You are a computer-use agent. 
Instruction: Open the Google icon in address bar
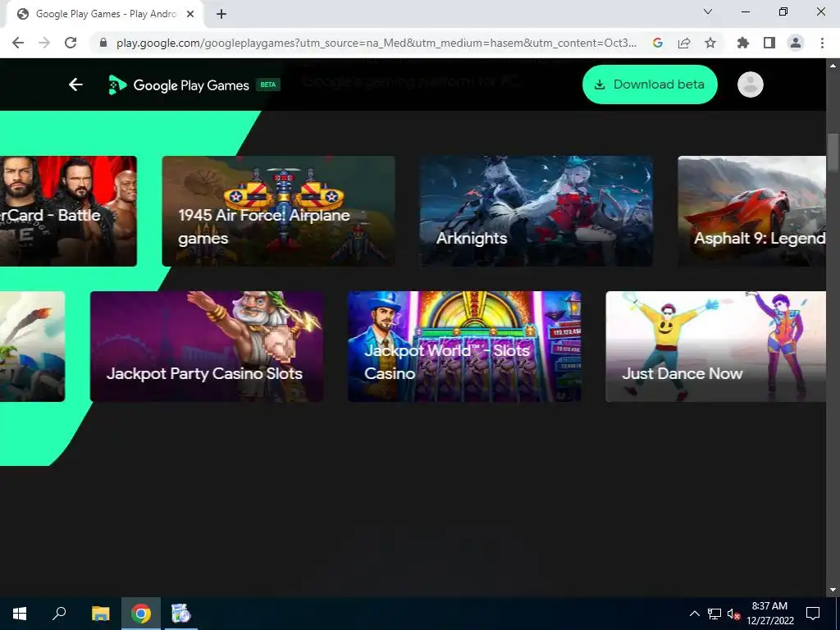tap(658, 43)
